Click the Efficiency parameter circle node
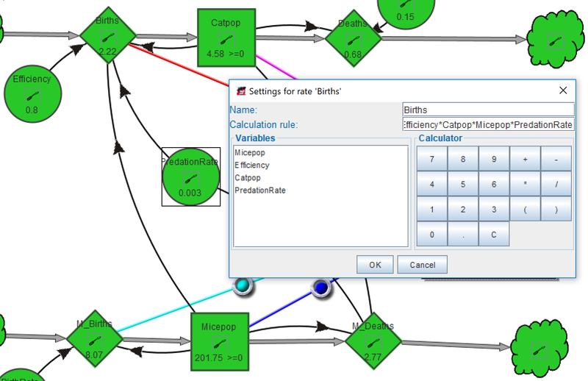588x381 pixels. [x=32, y=93]
